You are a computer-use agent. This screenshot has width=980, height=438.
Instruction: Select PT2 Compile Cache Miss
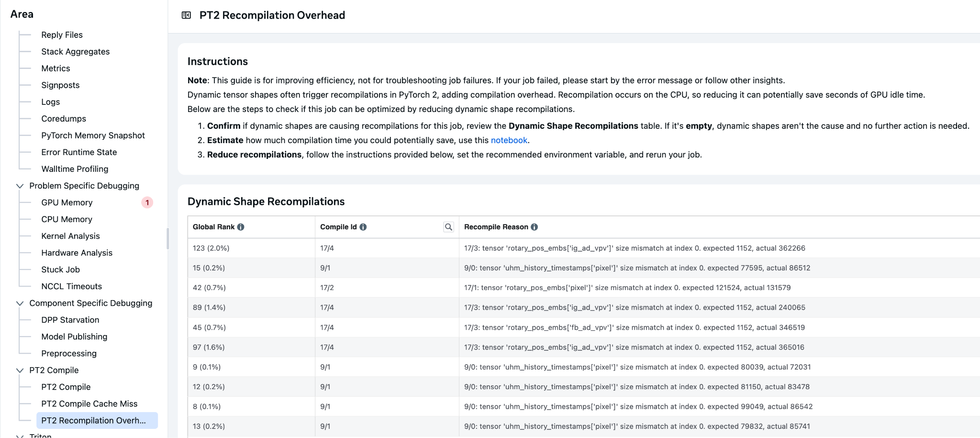tap(89, 404)
